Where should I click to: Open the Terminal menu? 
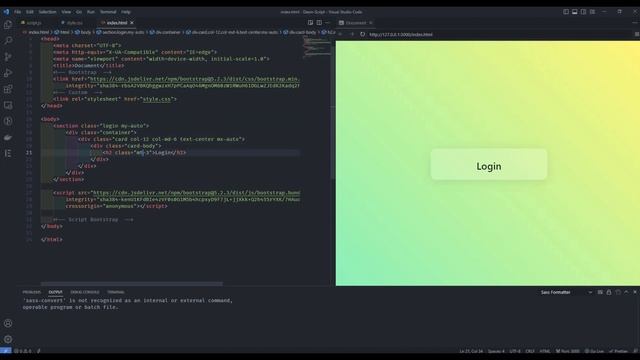108,12
